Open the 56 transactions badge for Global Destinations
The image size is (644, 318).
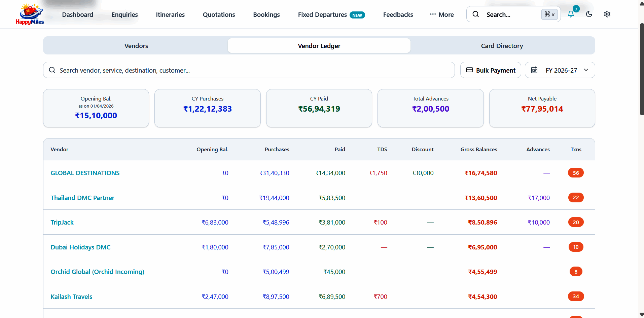(576, 173)
